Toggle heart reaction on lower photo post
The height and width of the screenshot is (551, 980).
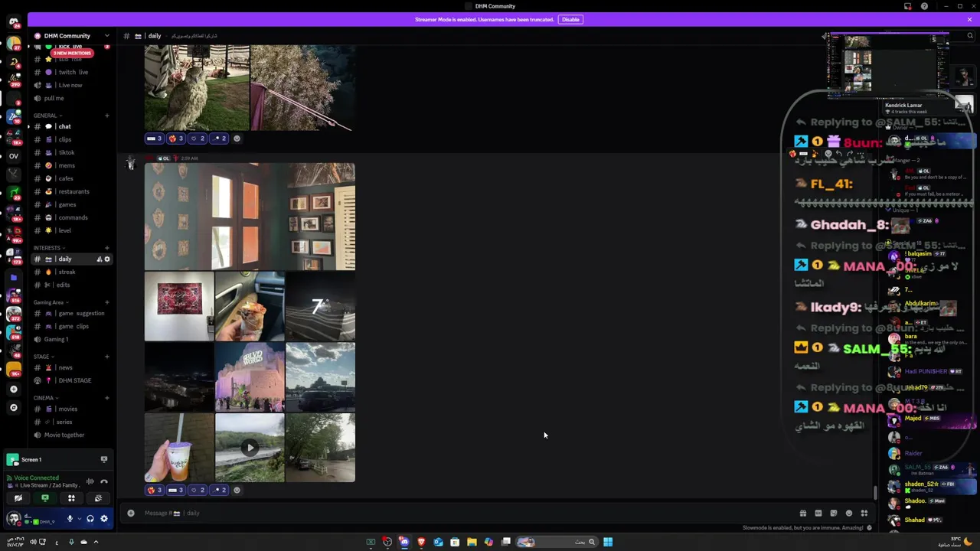(x=198, y=490)
